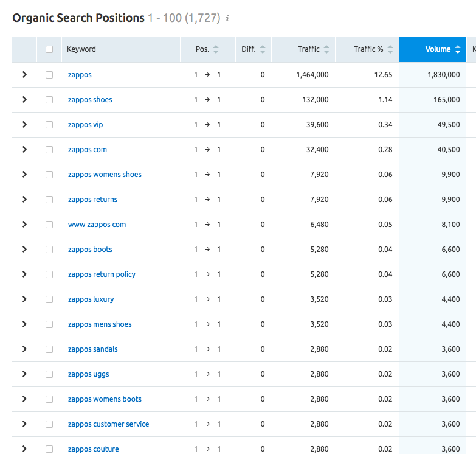Select all rows with header checkbox
Viewport: 476px width, 454px height.
[49, 49]
